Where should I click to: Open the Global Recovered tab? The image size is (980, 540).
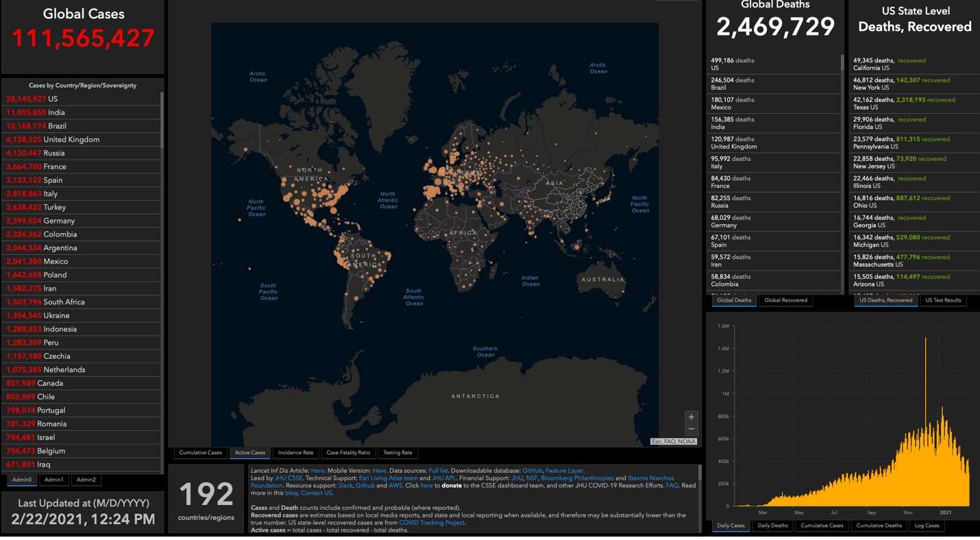[785, 300]
